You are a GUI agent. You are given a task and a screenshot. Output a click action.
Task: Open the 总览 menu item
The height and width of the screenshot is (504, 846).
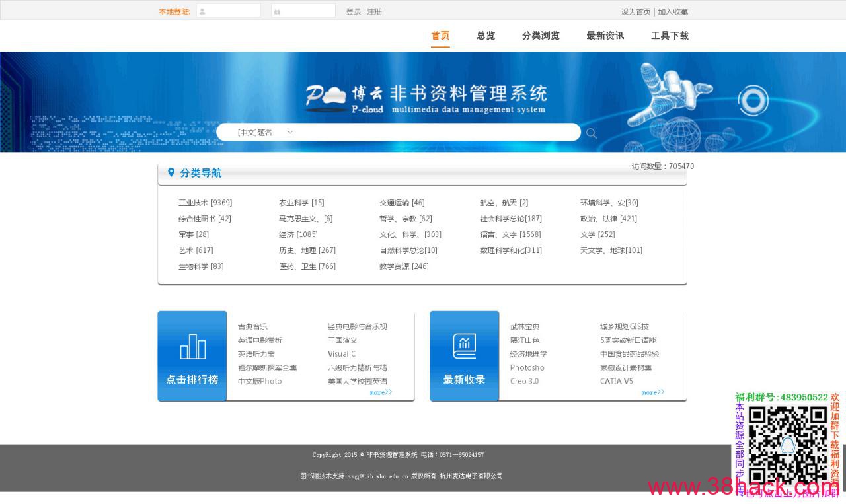pyautogui.click(x=486, y=36)
